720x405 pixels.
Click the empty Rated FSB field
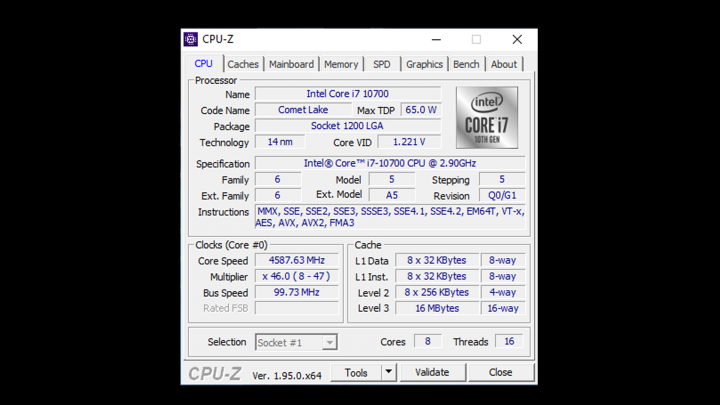(x=297, y=308)
